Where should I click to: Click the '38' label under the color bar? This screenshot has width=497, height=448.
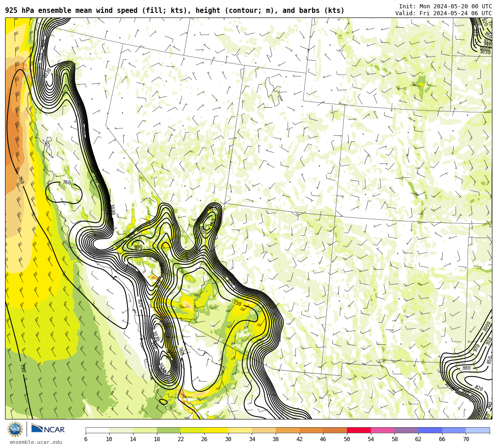[276, 439]
